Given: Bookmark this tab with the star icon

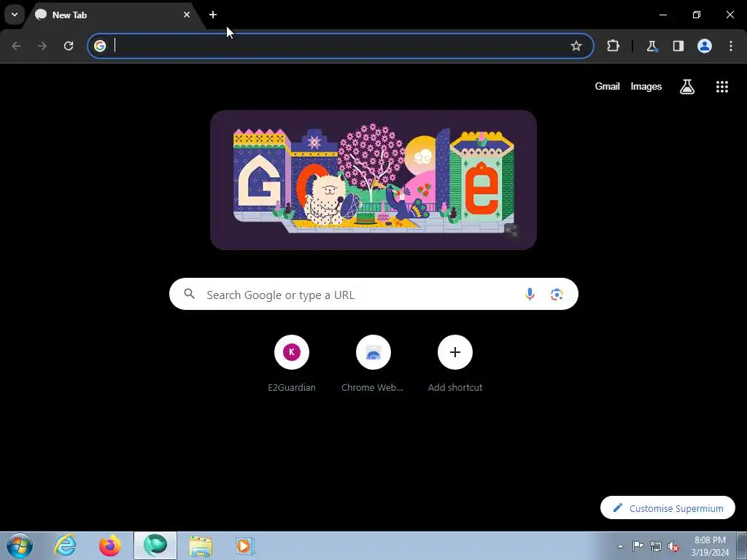Looking at the screenshot, I should point(576,46).
